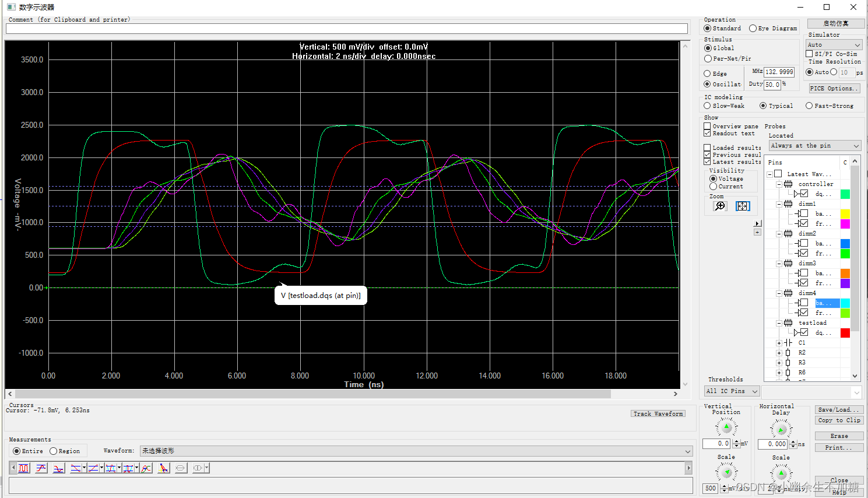Expand the C1 tree node
This screenshot has height=498, width=868.
[779, 343]
